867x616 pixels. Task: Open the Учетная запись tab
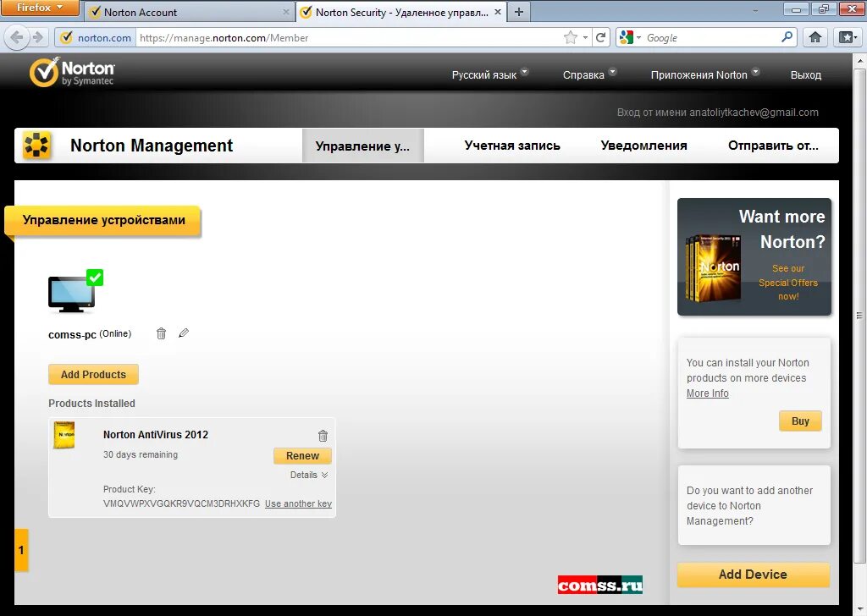(x=512, y=146)
